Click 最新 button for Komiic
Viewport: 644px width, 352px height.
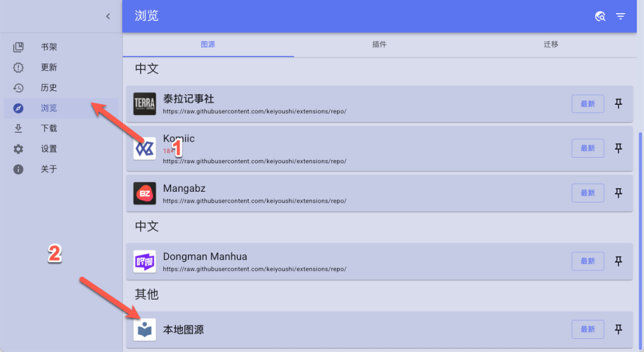587,148
